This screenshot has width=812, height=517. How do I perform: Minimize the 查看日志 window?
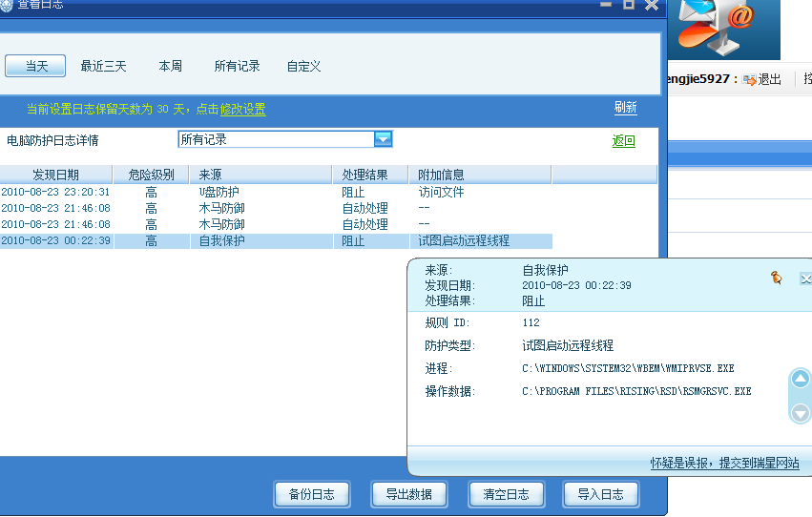pyautogui.click(x=606, y=4)
